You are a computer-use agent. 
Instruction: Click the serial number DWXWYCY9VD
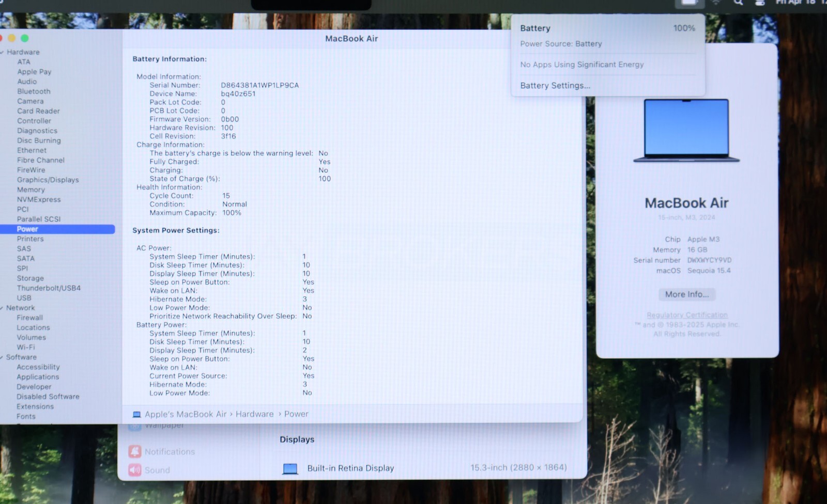tap(709, 260)
